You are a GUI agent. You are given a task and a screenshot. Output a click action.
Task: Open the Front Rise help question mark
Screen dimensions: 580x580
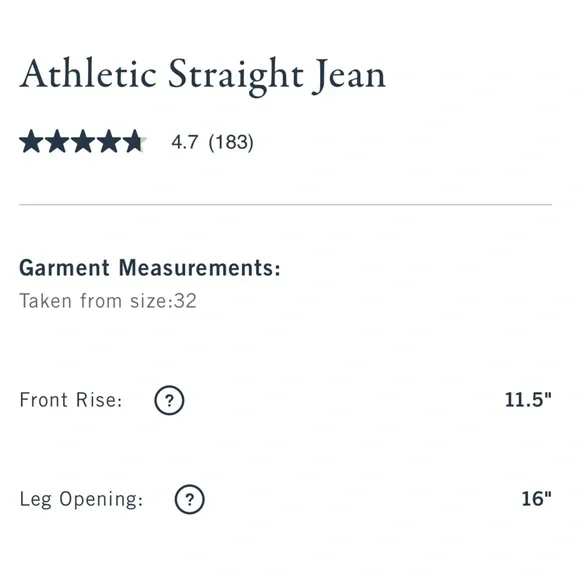coord(169,400)
